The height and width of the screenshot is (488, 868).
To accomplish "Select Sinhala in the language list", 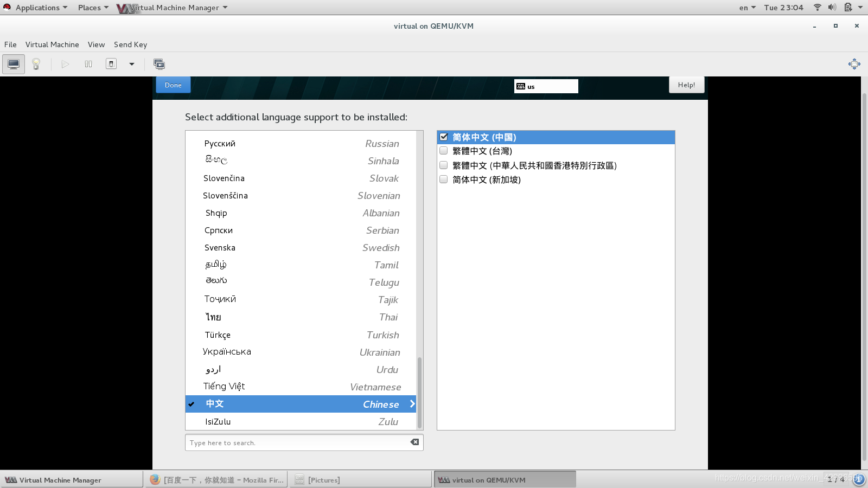I will [x=301, y=160].
